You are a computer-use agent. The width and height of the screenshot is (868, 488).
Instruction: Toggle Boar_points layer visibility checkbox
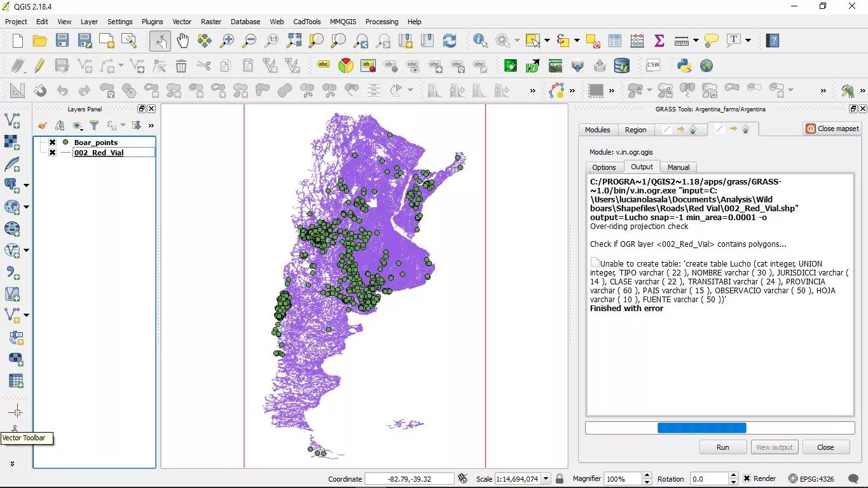[52, 143]
